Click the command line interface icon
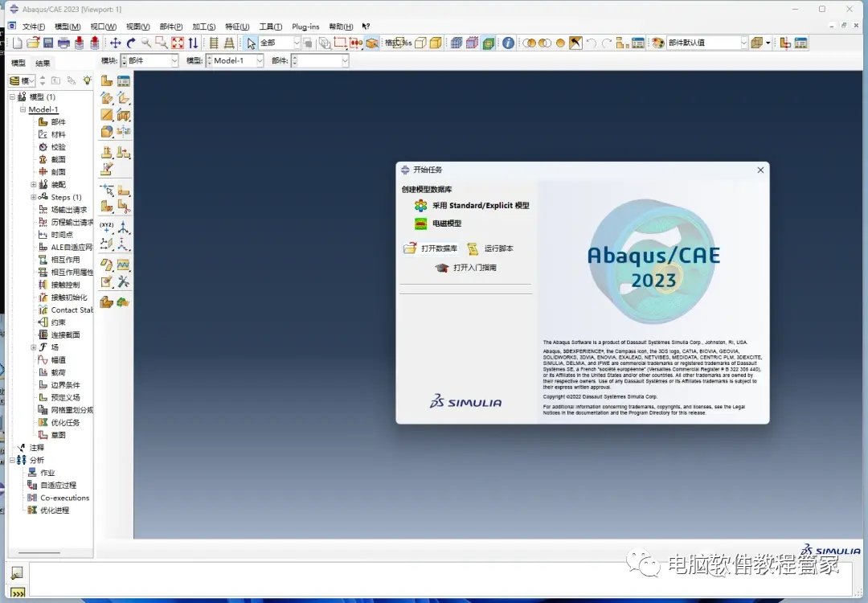The image size is (868, 603). [x=18, y=593]
